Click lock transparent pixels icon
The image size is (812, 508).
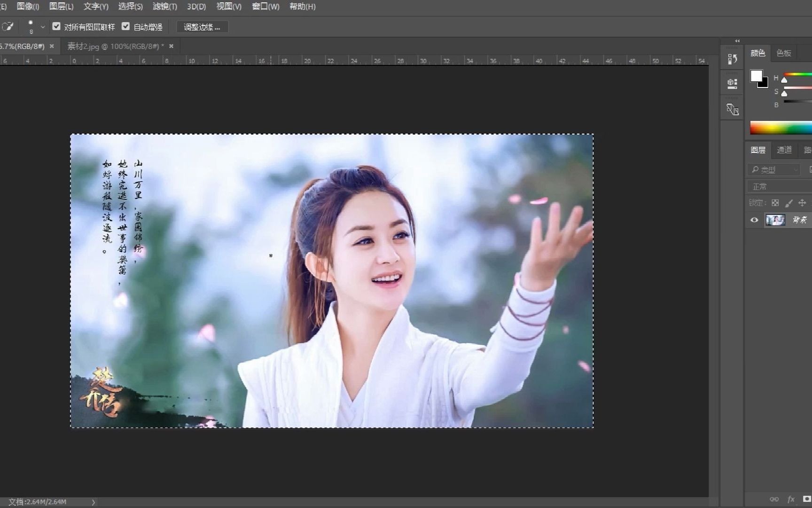pyautogui.click(x=775, y=203)
